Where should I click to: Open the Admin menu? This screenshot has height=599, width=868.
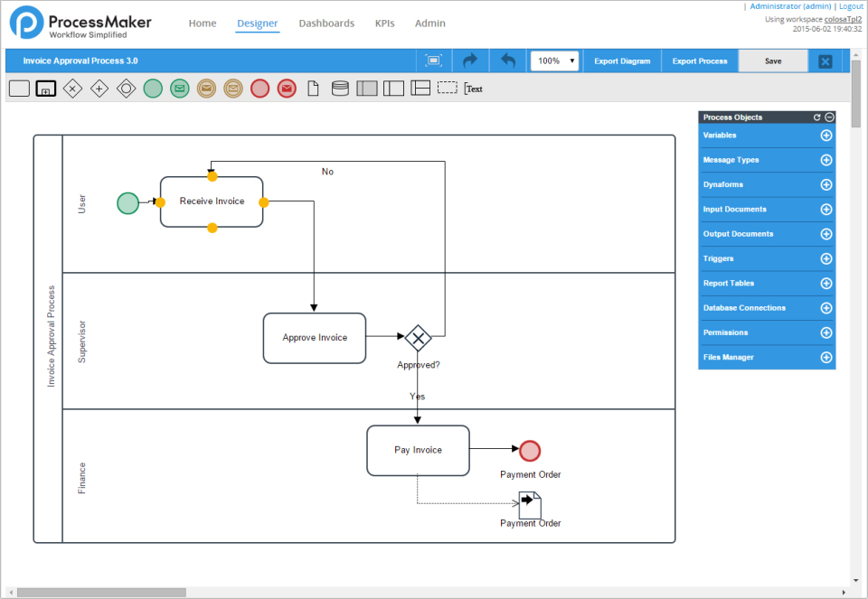click(429, 23)
